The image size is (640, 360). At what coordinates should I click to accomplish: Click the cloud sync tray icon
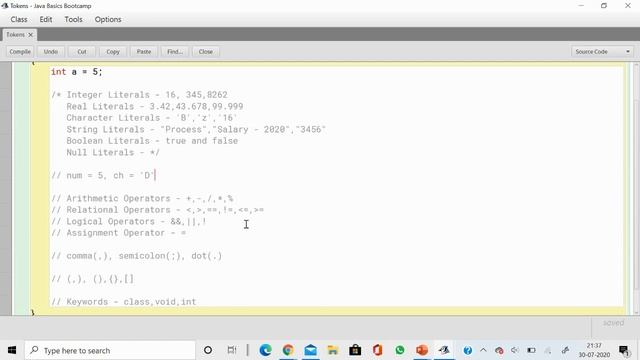click(499, 350)
